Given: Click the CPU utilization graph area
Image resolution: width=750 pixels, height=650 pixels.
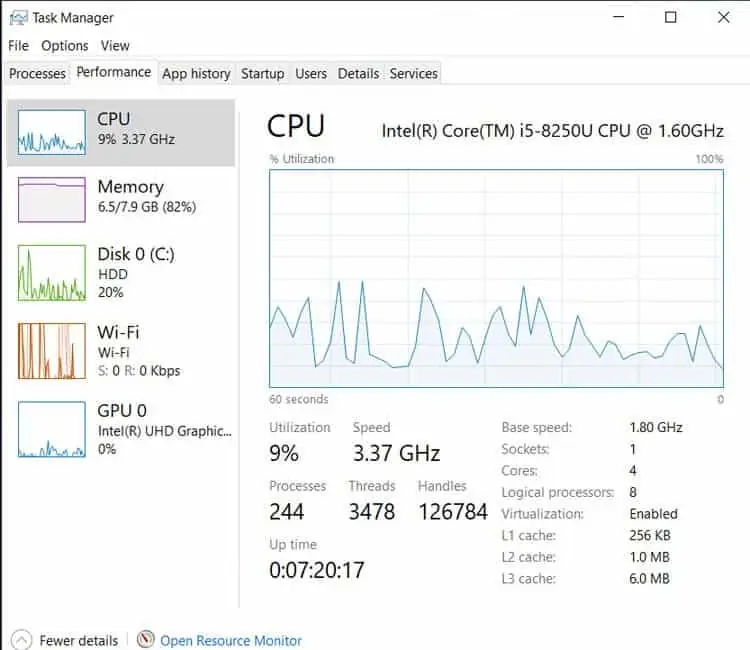Looking at the screenshot, I should click(x=496, y=278).
